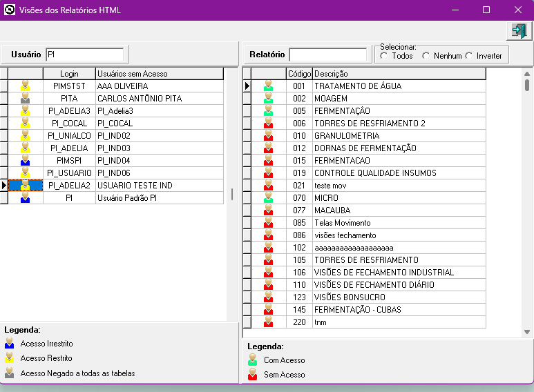Select CONTROLE QUALIDADE INSUMOS description
This screenshot has height=392, width=534.
click(399, 173)
